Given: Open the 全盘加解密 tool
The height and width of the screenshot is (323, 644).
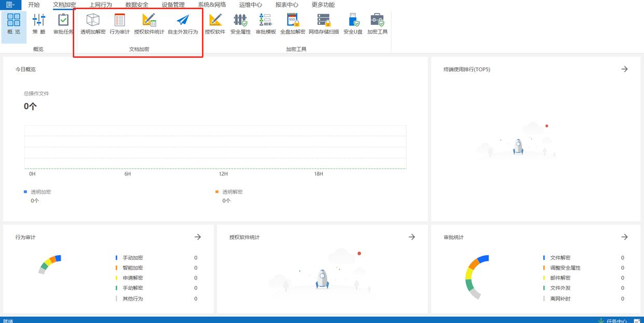Looking at the screenshot, I should pos(292,24).
